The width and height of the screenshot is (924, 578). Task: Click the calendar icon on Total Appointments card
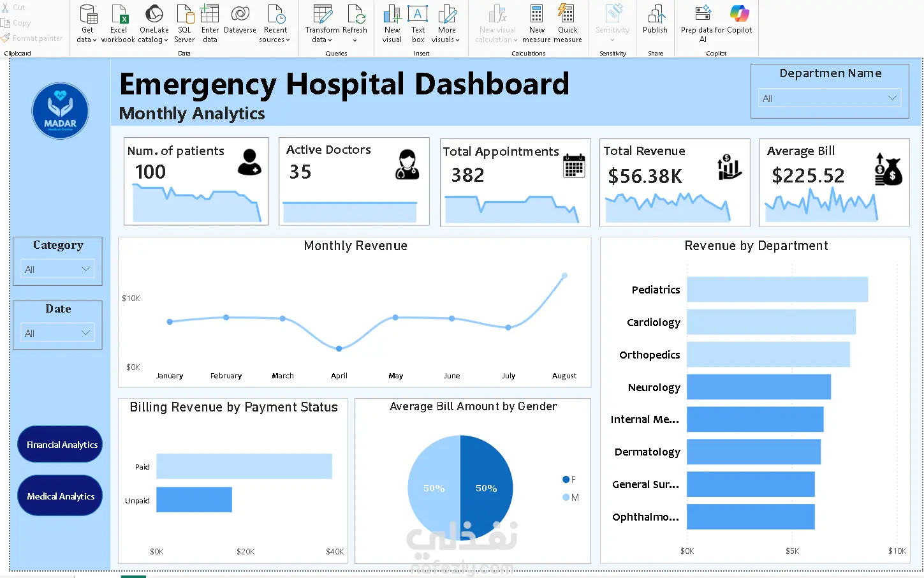[x=575, y=166]
